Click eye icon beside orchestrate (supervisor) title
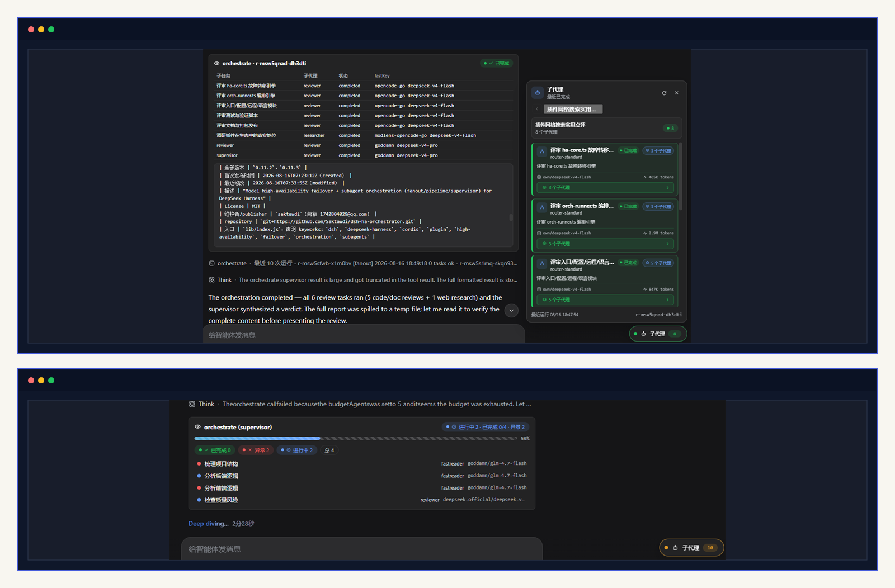 pyautogui.click(x=197, y=427)
